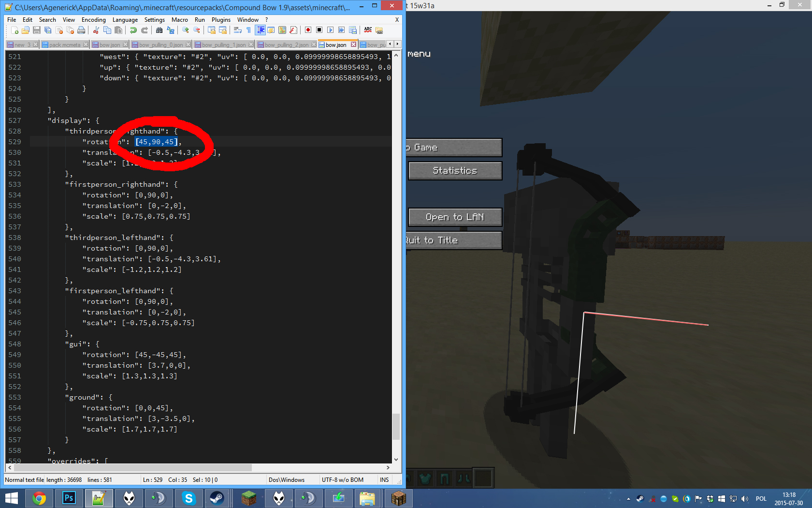This screenshot has height=508, width=812.
Task: Click the scroll down arrow in editor
Action: point(396,460)
